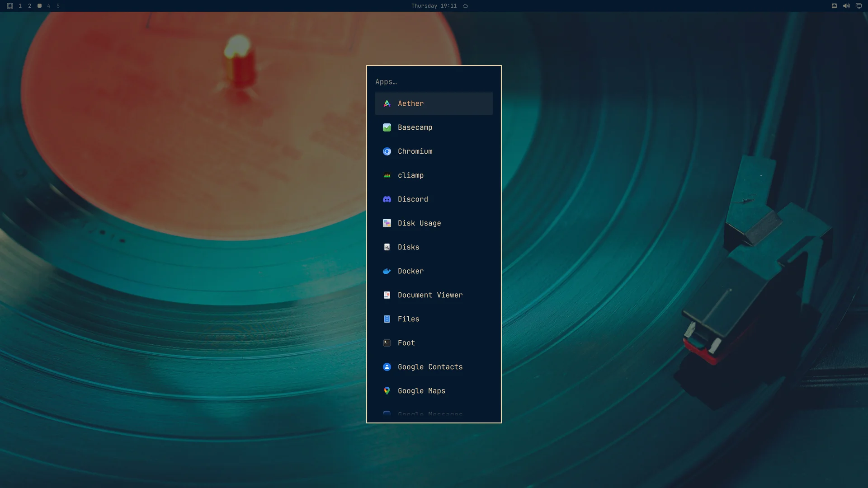Screen dimensions: 868x488
Task: Select the Disks entry
Action: [434, 247]
